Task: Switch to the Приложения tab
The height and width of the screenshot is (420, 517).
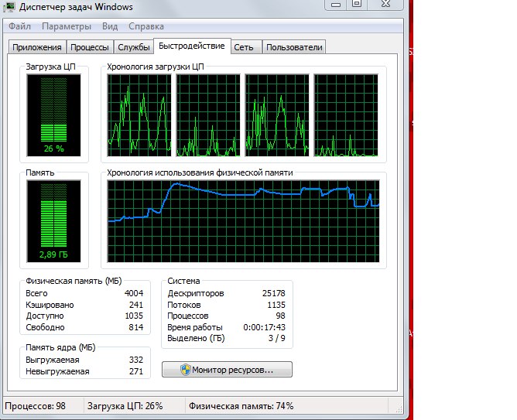Action: pyautogui.click(x=37, y=47)
